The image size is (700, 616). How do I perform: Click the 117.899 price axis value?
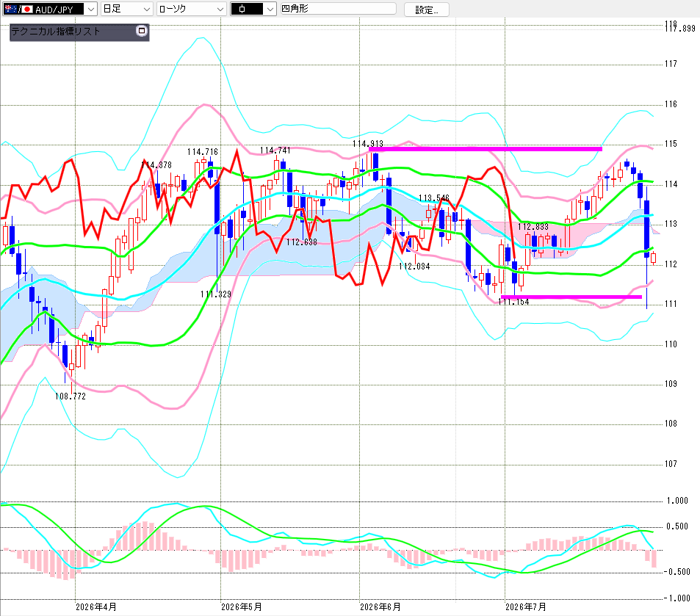point(680,29)
